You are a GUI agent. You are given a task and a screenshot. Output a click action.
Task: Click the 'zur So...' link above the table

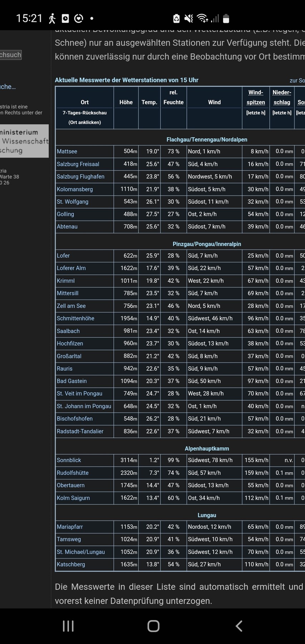point(297,80)
